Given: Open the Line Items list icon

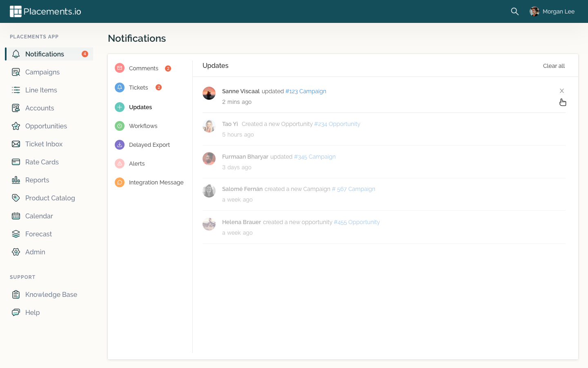Looking at the screenshot, I should [16, 90].
